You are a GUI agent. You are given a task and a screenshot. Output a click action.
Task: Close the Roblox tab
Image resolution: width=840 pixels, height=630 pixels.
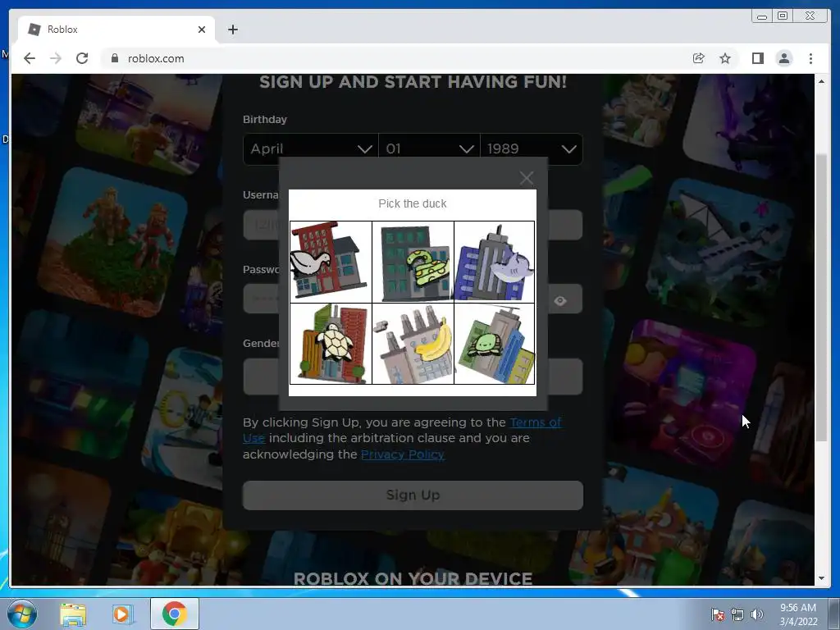(x=202, y=30)
